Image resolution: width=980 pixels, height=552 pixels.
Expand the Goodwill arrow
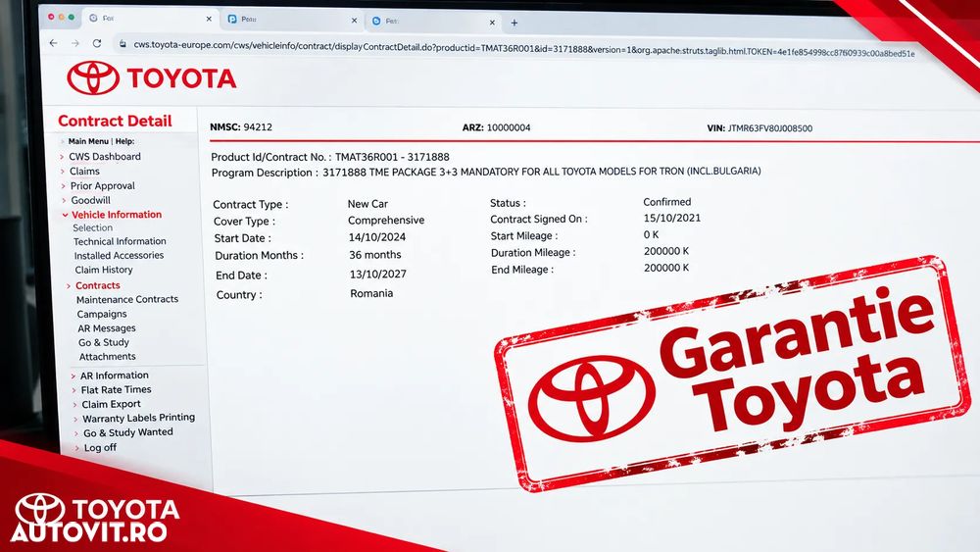tap(63, 201)
